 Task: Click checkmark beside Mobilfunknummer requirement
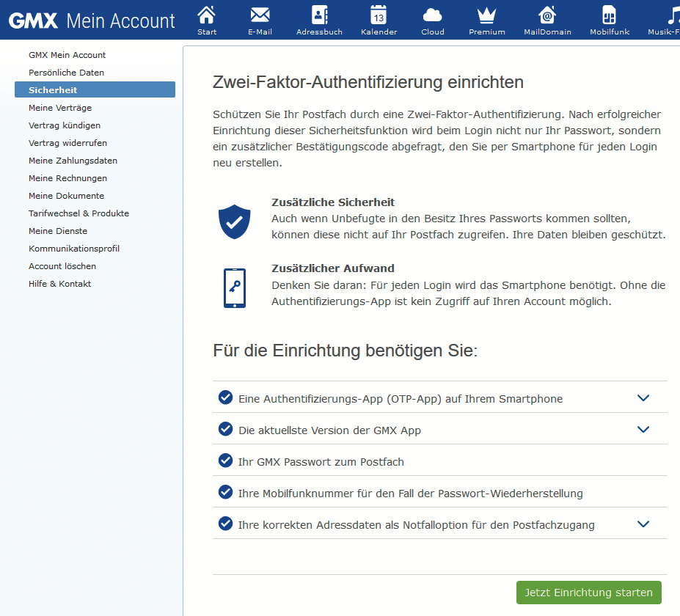[x=225, y=492]
